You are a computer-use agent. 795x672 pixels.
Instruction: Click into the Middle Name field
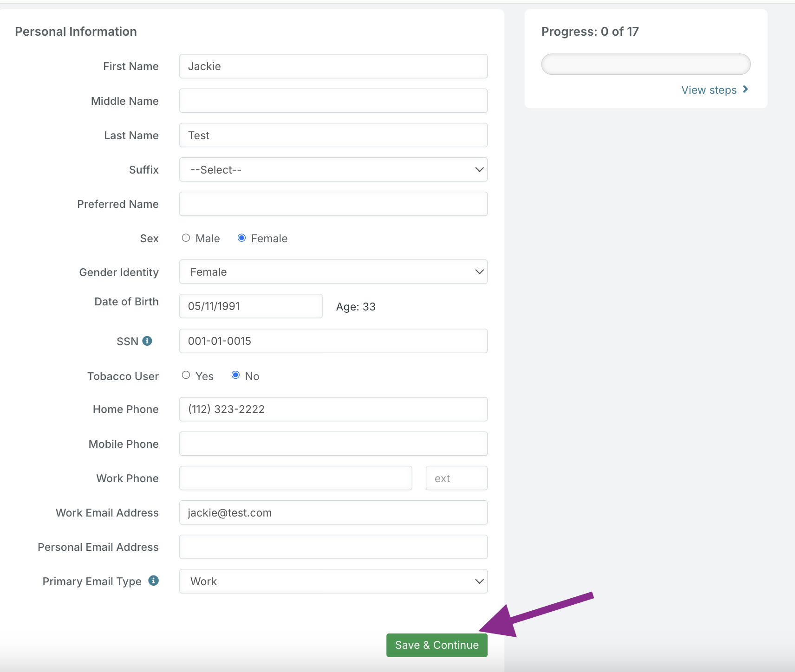333,101
